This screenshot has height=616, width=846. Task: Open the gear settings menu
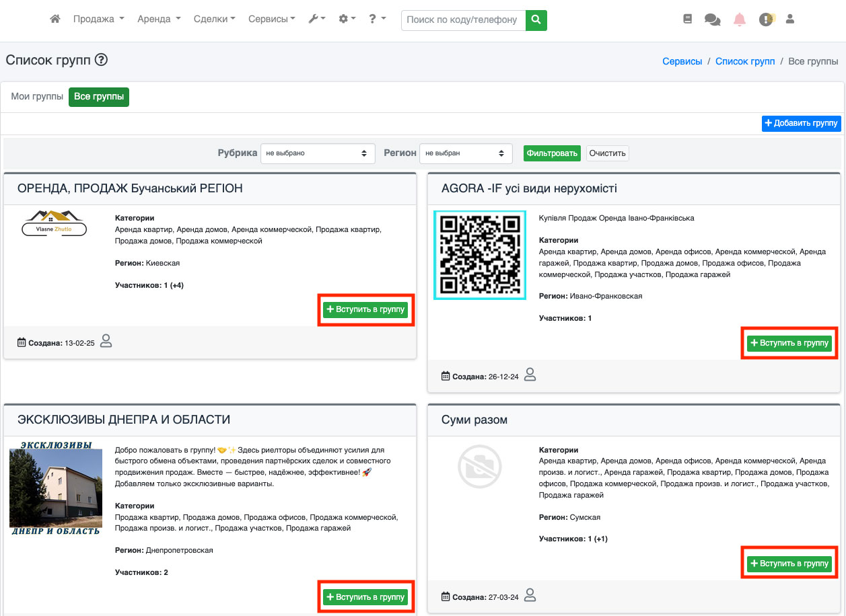[347, 20]
